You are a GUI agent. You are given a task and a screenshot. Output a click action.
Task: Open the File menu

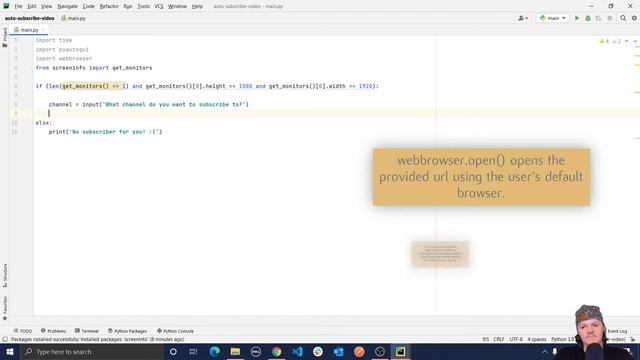click(x=18, y=7)
